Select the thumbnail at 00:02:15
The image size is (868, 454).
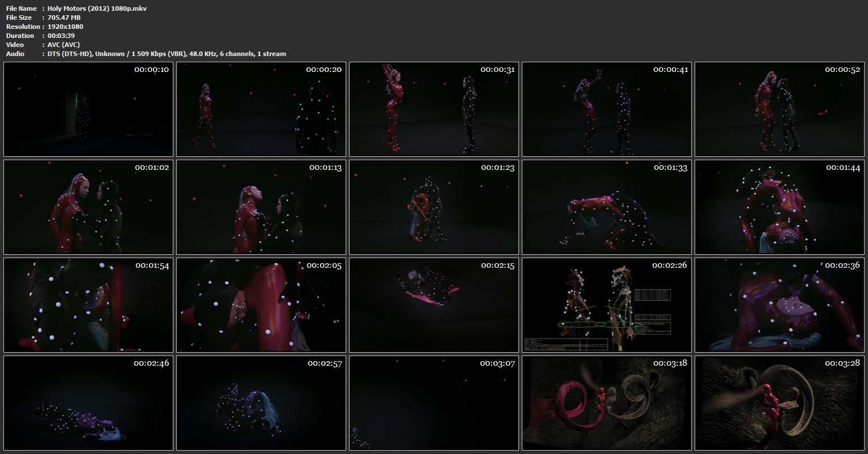tap(434, 305)
